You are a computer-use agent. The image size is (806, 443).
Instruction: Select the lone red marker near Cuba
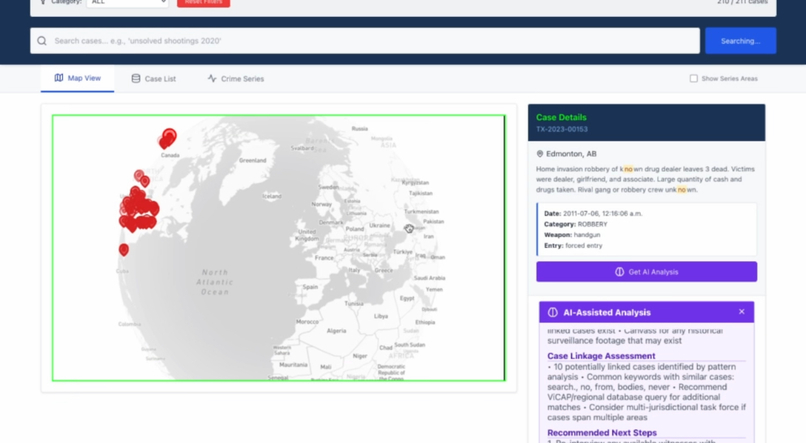[x=123, y=250]
